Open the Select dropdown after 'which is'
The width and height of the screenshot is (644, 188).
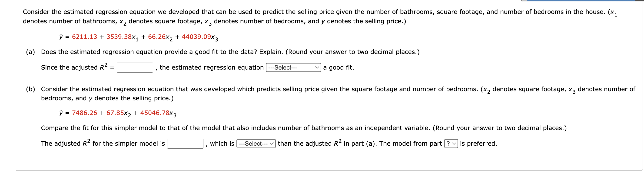pyautogui.click(x=256, y=144)
